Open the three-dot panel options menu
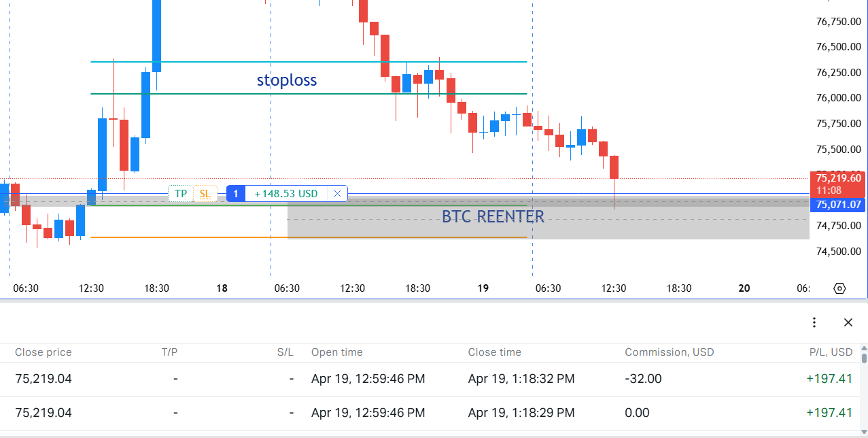The image size is (868, 438). tap(814, 322)
